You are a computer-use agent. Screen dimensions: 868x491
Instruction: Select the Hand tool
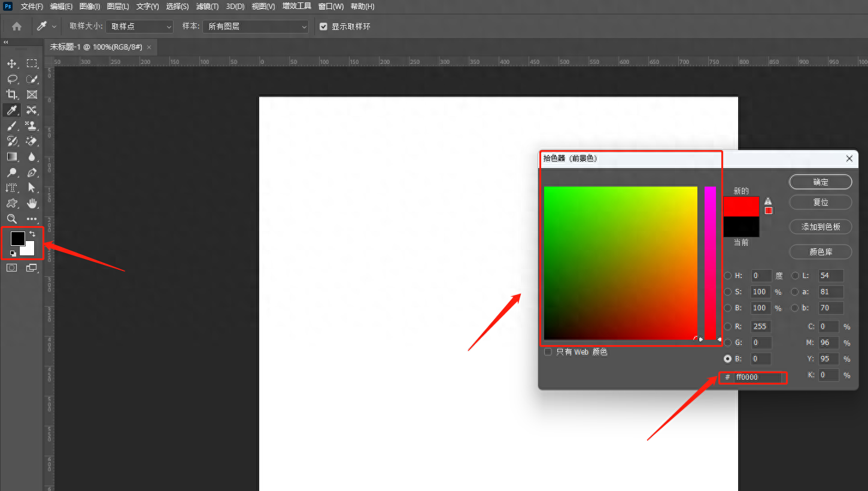[32, 203]
